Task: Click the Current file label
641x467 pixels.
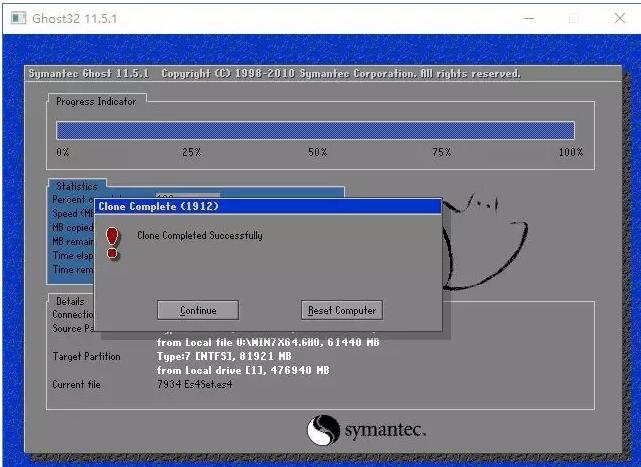Action: tap(76, 384)
